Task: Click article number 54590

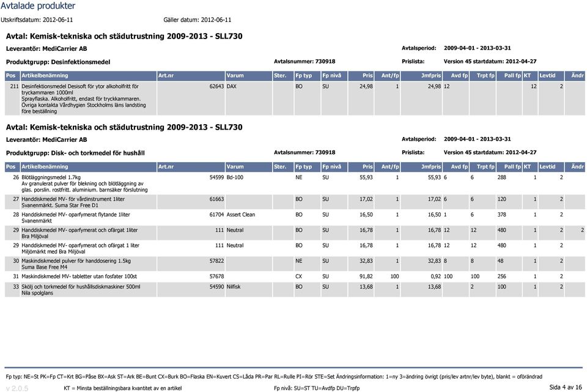Action: click(216, 287)
